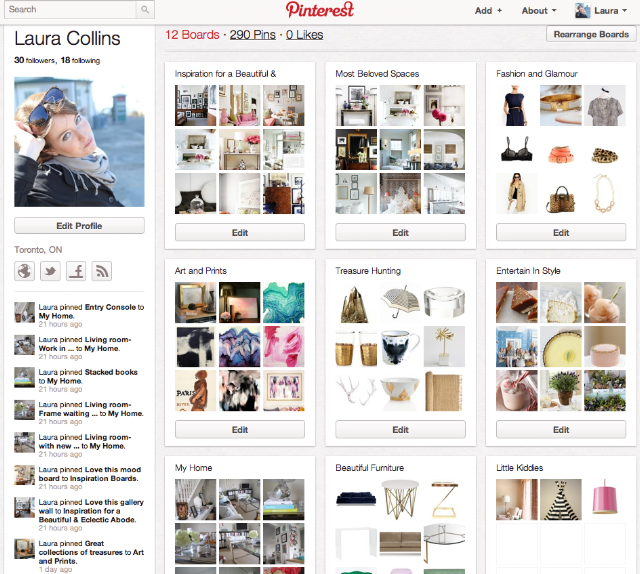The height and width of the screenshot is (574, 640).
Task: Open thumbnail beside Stacked books activity
Action: (24, 377)
